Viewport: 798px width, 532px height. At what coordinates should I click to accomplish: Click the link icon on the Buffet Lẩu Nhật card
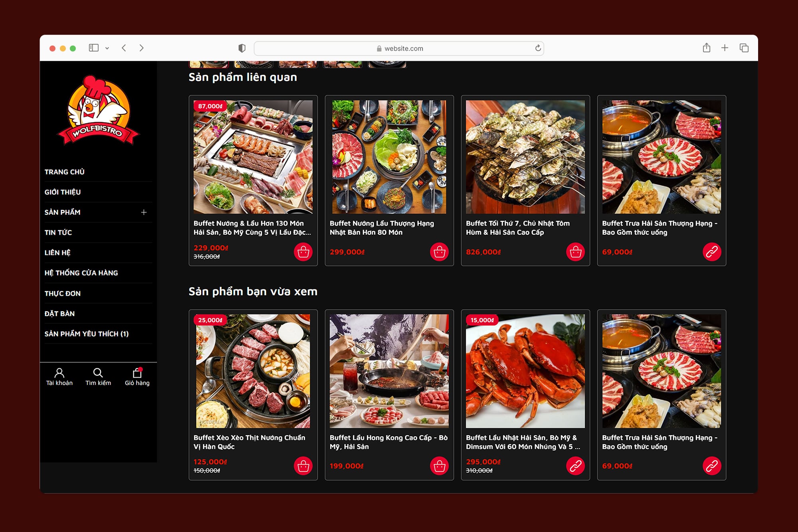[x=575, y=466]
